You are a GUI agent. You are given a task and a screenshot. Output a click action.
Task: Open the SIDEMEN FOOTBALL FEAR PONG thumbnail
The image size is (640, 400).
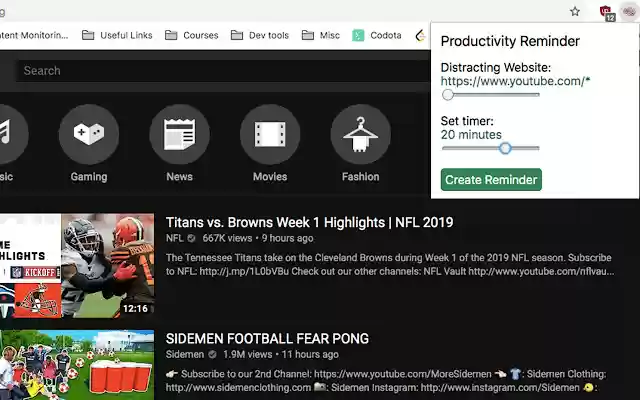tap(77, 365)
